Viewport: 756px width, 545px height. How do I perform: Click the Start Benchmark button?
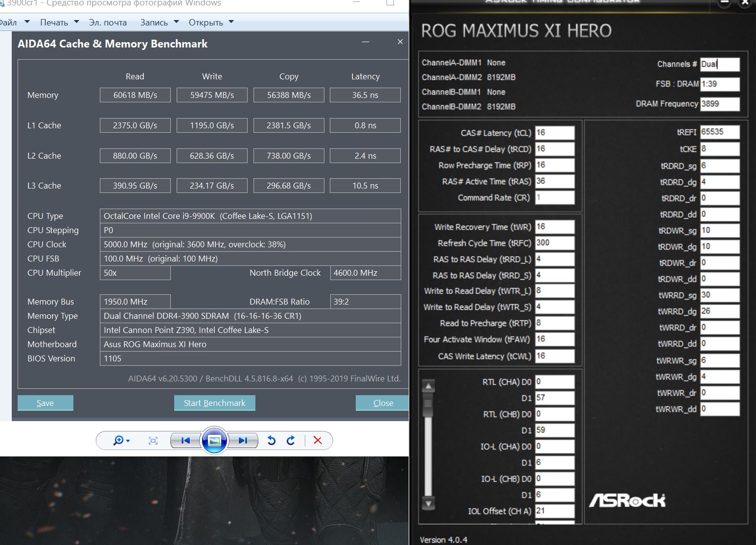coord(215,403)
